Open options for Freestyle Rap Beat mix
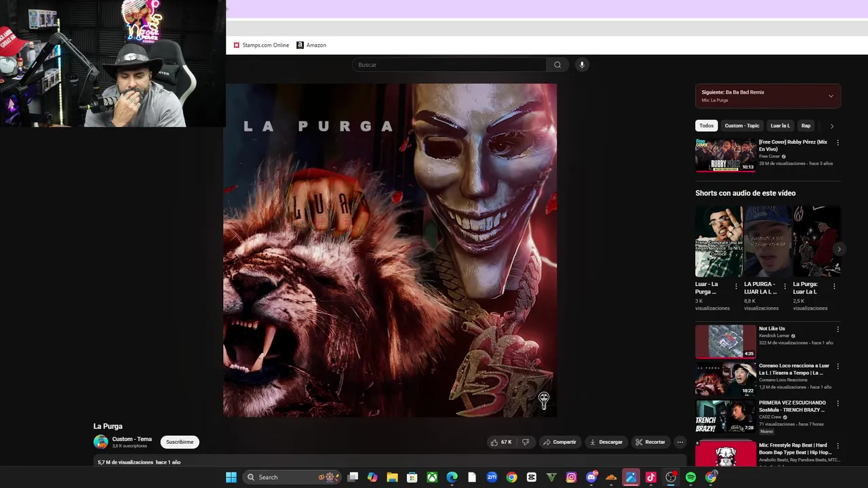868x488 pixels. tap(837, 446)
